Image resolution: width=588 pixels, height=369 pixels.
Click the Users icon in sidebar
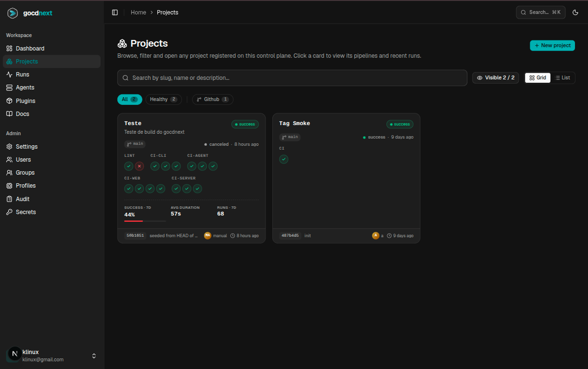pos(9,160)
